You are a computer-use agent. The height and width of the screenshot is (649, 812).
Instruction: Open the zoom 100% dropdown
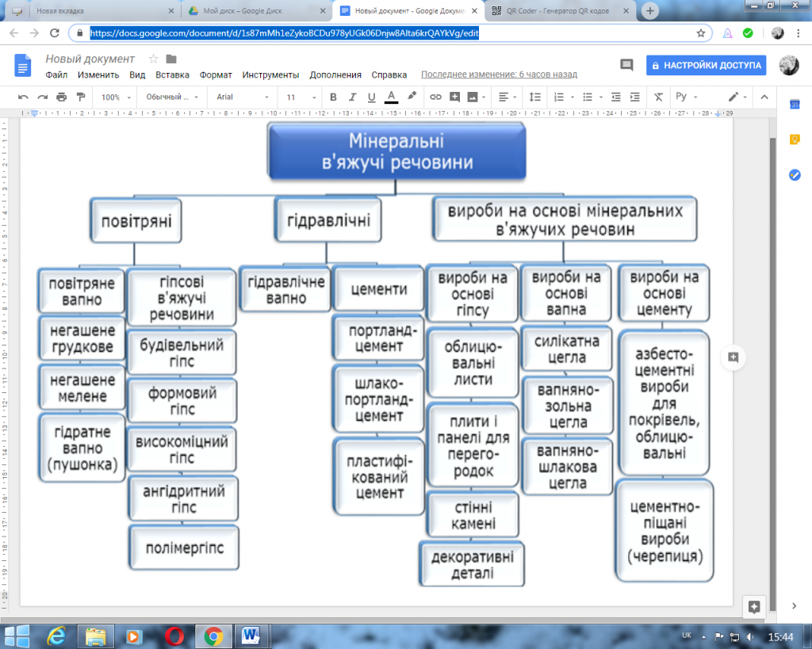tap(115, 97)
